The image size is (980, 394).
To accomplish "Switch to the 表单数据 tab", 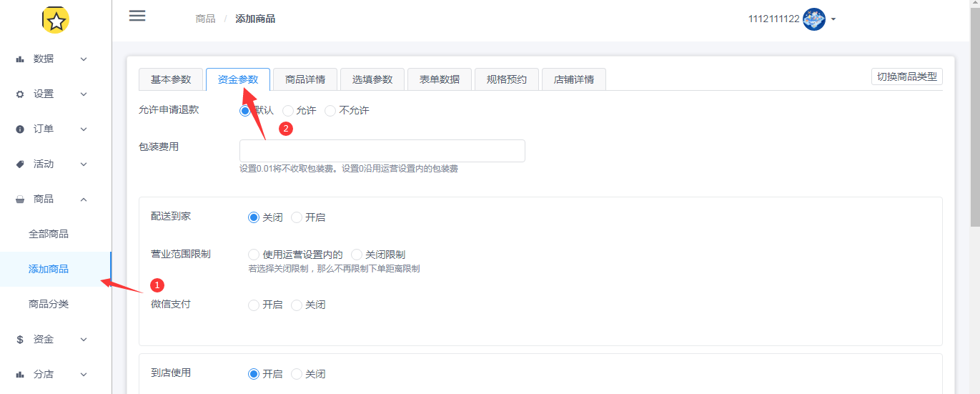I will pos(440,79).
